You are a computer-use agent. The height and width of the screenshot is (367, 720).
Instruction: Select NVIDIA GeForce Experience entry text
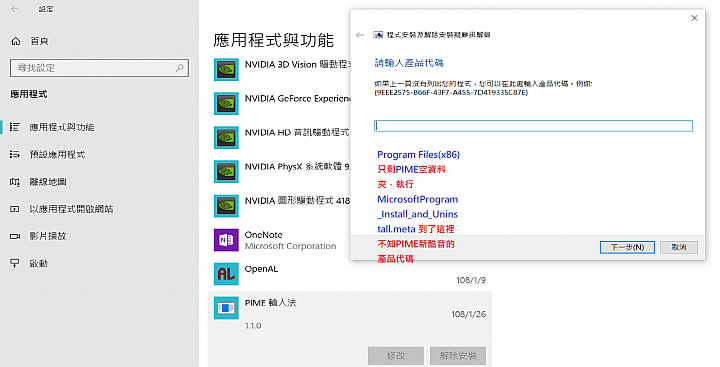[298, 98]
